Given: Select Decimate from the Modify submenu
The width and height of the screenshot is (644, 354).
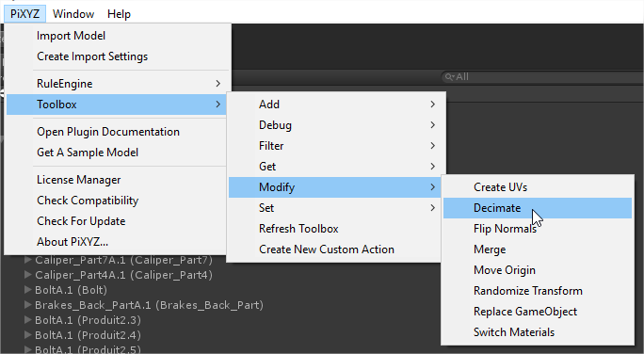Looking at the screenshot, I should tap(538, 208).
